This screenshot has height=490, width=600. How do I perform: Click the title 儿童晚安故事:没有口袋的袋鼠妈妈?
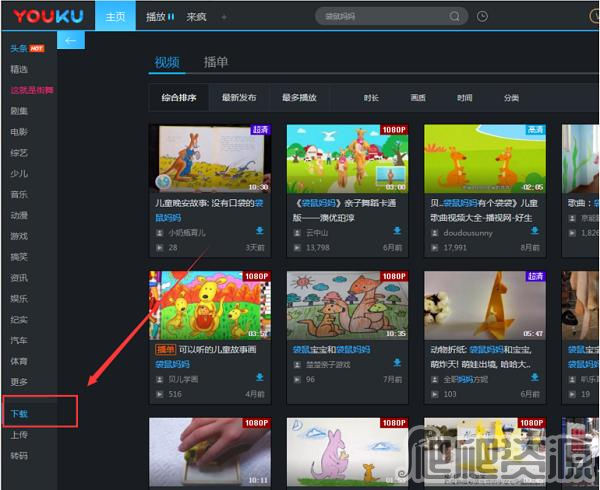coord(209,210)
